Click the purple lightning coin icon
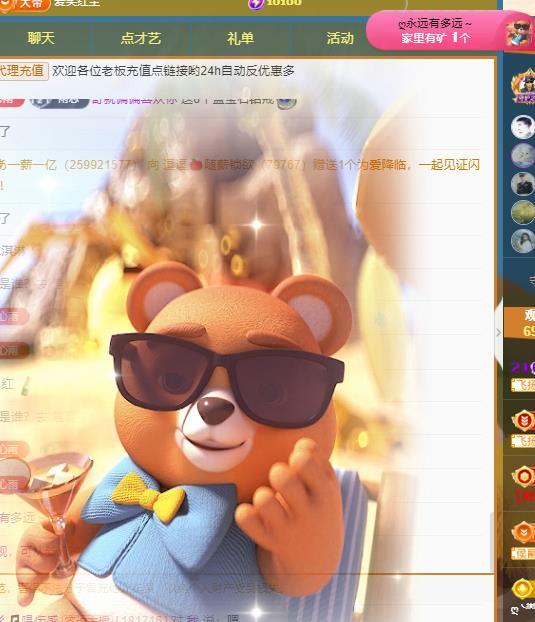The width and height of the screenshot is (535, 622). coord(256,4)
